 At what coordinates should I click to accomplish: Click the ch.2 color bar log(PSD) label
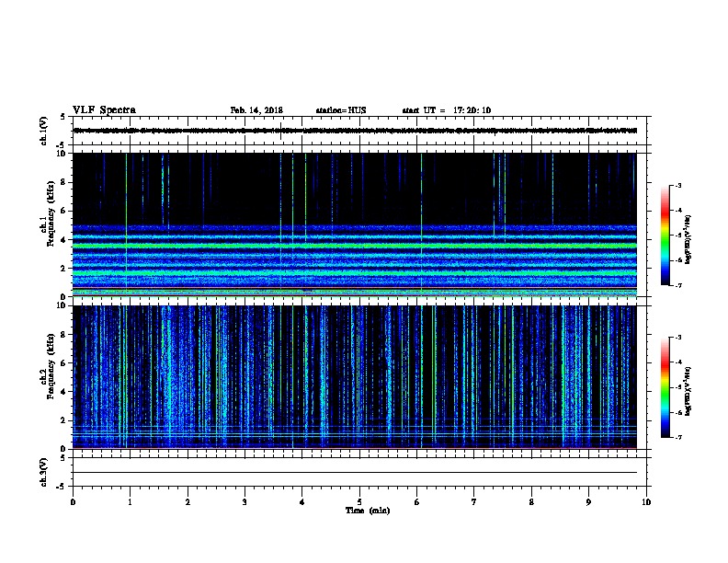pos(688,391)
